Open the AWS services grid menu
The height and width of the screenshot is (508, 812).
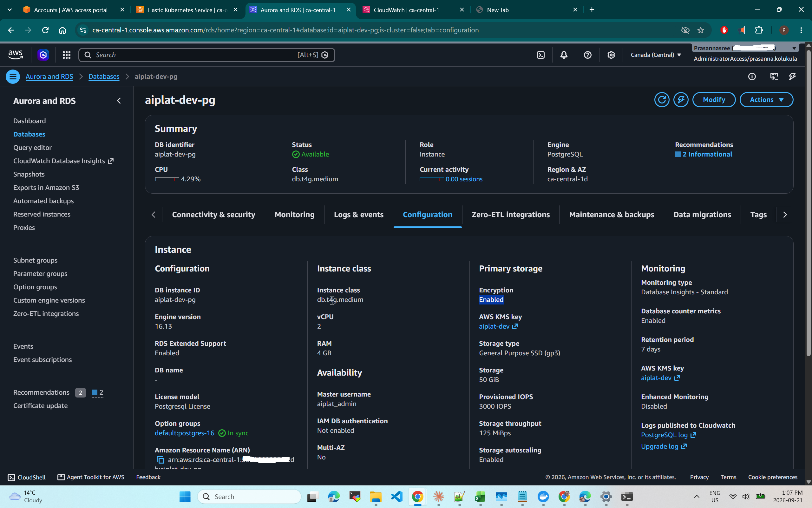pos(66,55)
